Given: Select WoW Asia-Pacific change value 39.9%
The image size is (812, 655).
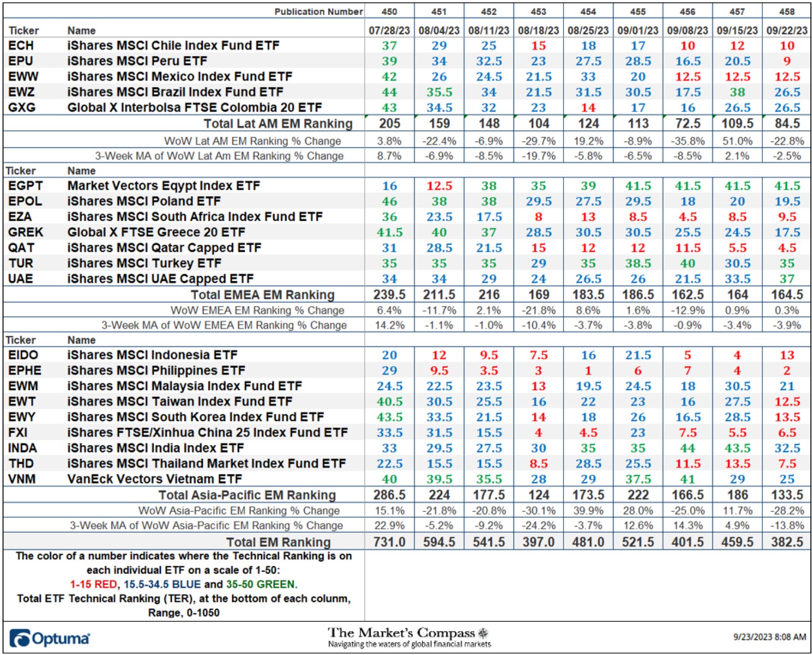Looking at the screenshot, I should pos(588,511).
